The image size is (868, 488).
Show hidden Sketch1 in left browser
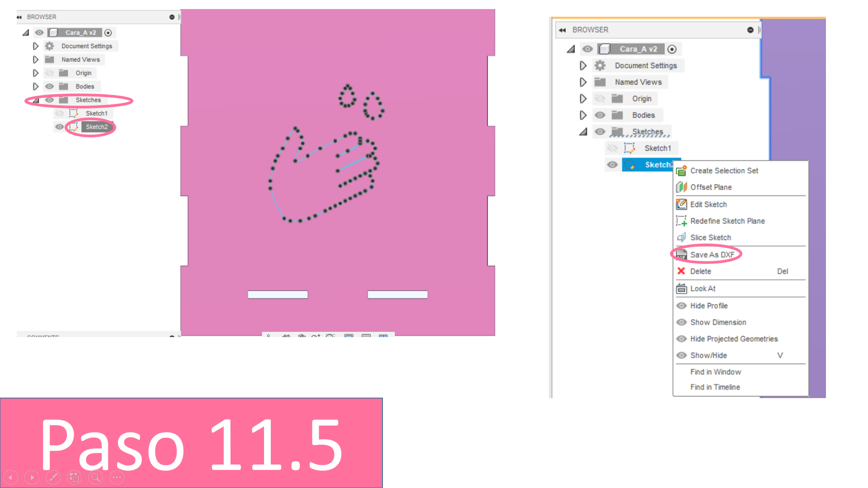[x=59, y=113]
